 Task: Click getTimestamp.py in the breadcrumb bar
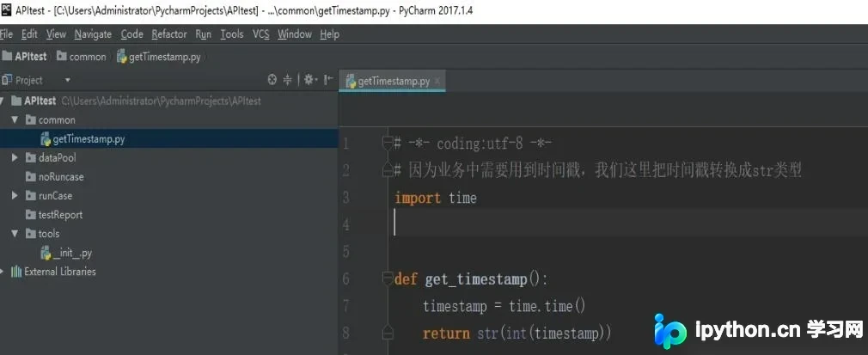click(x=159, y=57)
